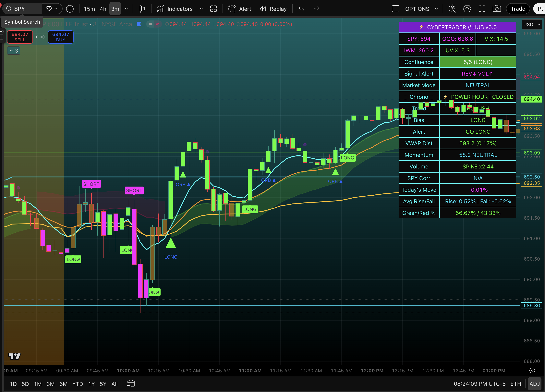The height and width of the screenshot is (392, 545).
Task: Enter fullscreen mode
Action: click(482, 9)
